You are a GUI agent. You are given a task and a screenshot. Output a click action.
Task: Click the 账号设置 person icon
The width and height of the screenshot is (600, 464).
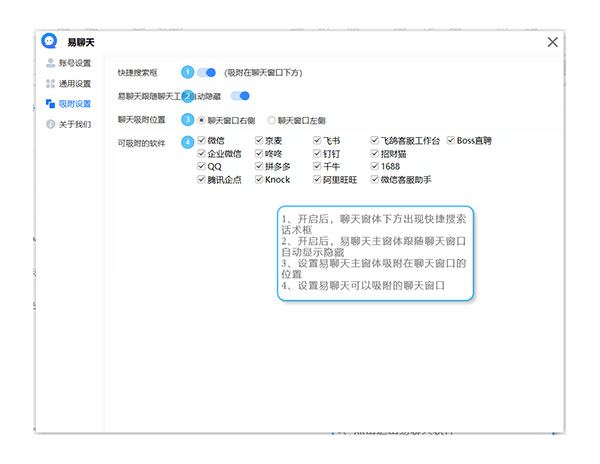pyautogui.click(x=50, y=63)
